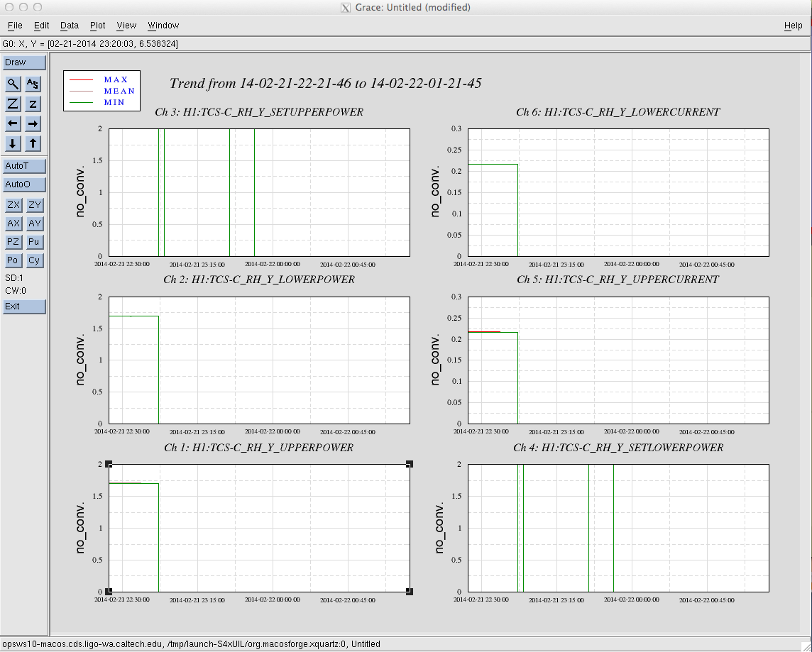Click the Po button
Image resolution: width=812 pixels, height=652 pixels.
13,260
